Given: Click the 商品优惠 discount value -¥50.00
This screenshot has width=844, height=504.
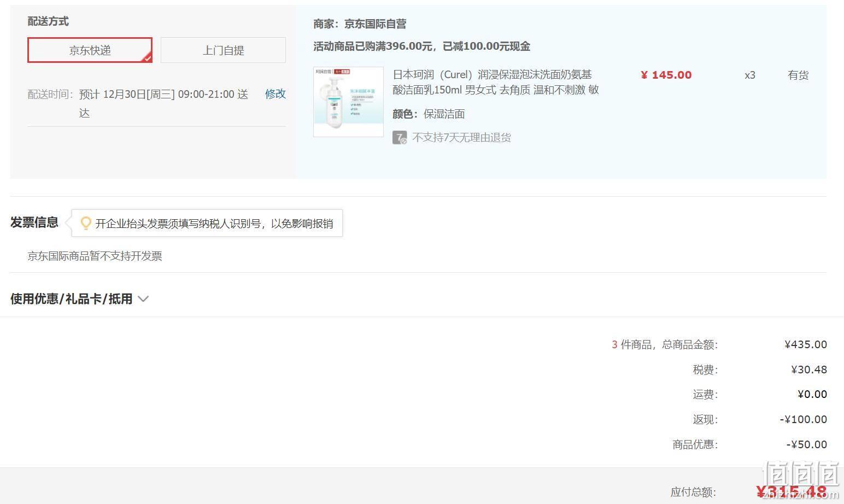Looking at the screenshot, I should 807,444.
